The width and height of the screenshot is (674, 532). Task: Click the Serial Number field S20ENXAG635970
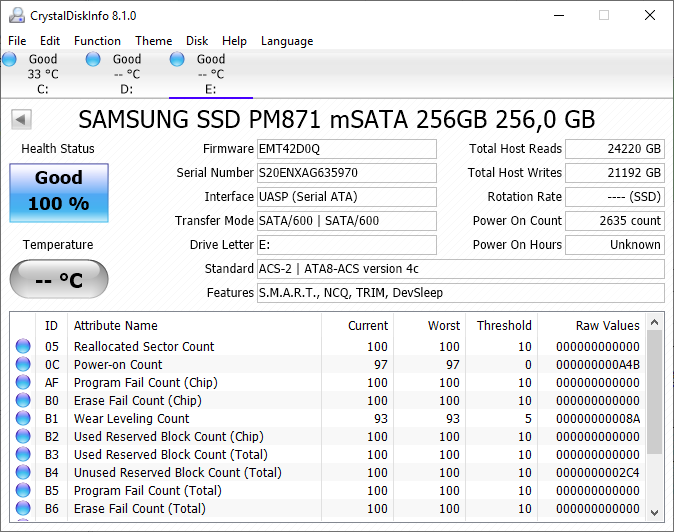click(346, 173)
